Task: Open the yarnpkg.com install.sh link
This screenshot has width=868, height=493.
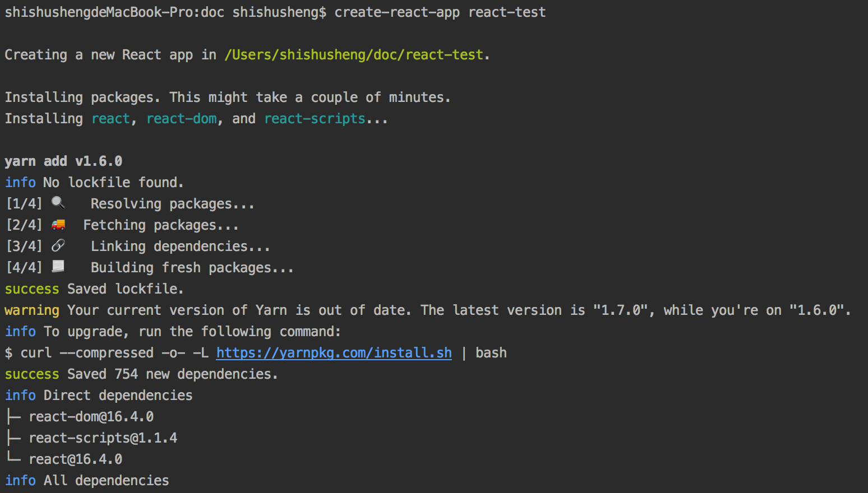Action: [334, 353]
